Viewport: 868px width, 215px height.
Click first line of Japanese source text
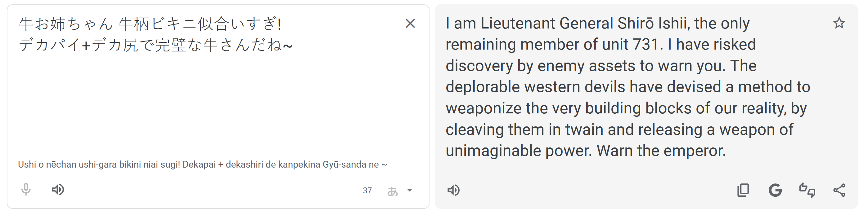pos(150,24)
